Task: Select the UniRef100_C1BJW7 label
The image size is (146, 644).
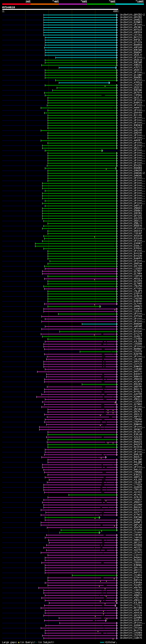Action: click(x=131, y=233)
